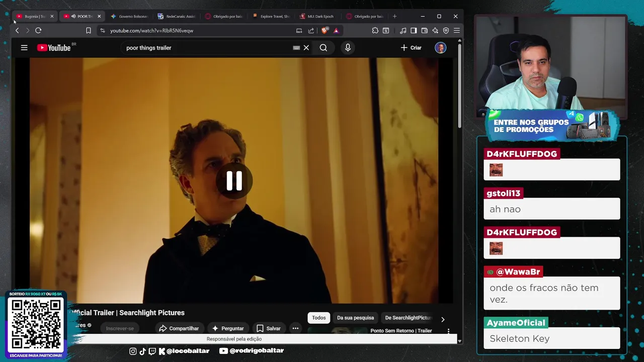Open the browser main menu icon
The width and height of the screenshot is (644, 362).
click(457, 31)
